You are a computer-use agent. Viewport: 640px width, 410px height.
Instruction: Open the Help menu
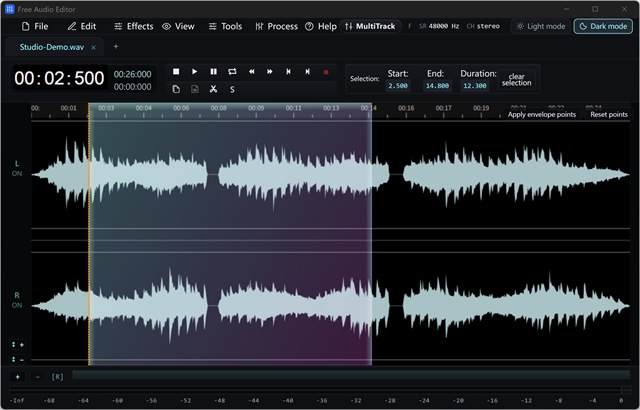coord(321,27)
